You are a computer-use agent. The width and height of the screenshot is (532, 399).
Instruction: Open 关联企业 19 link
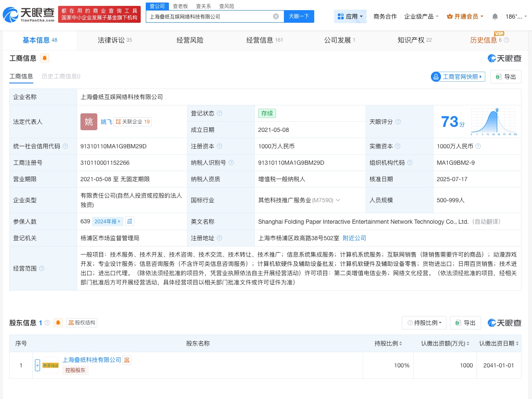pyautogui.click(x=132, y=122)
